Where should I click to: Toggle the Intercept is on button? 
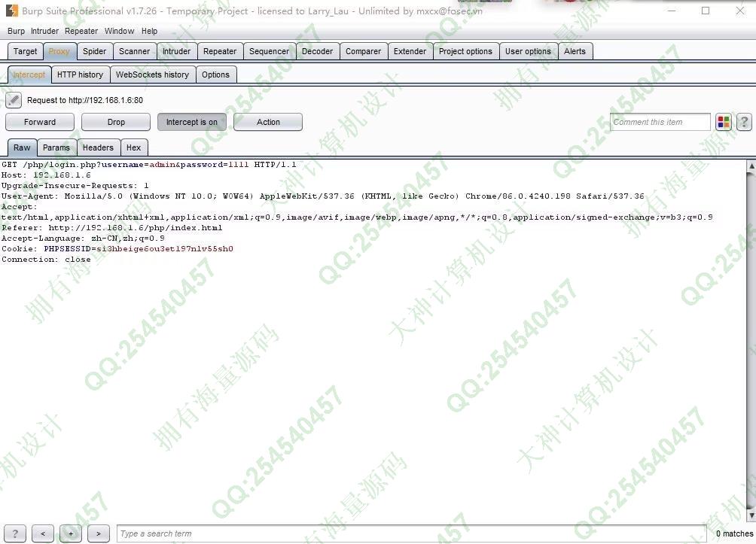click(x=191, y=122)
